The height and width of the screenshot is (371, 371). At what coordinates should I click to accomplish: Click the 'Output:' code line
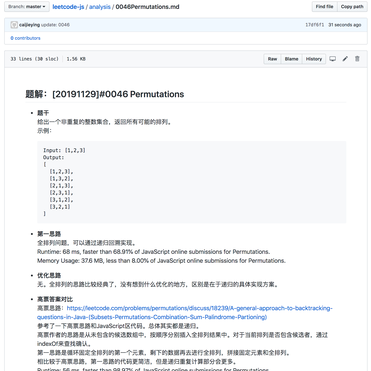pos(53,157)
